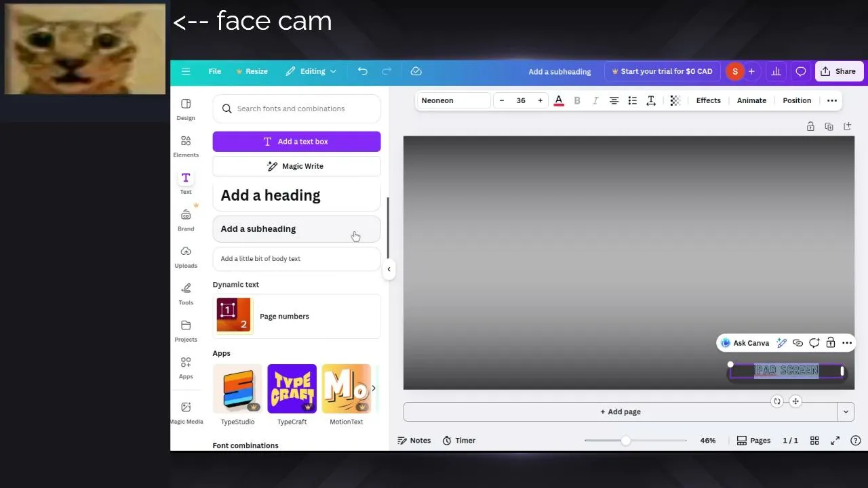Screen dimensions: 868x488
Task: Open the Uploads sidebar tab
Action: pos(186,256)
